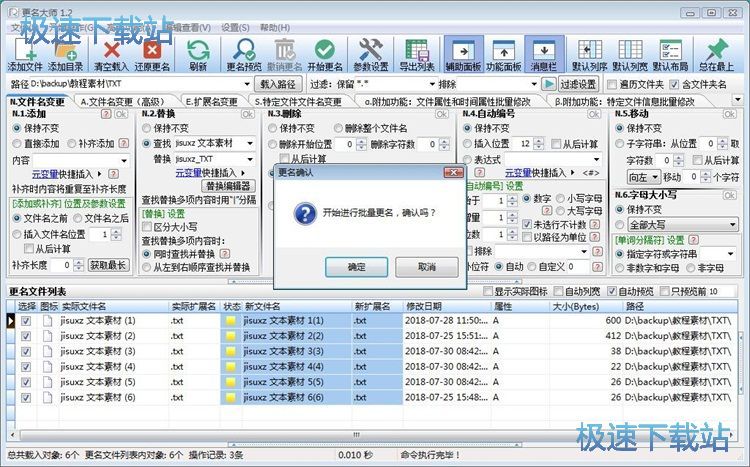Click the 补齐长度 spinner arrows
This screenshot has width=750, height=467.
(x=79, y=265)
